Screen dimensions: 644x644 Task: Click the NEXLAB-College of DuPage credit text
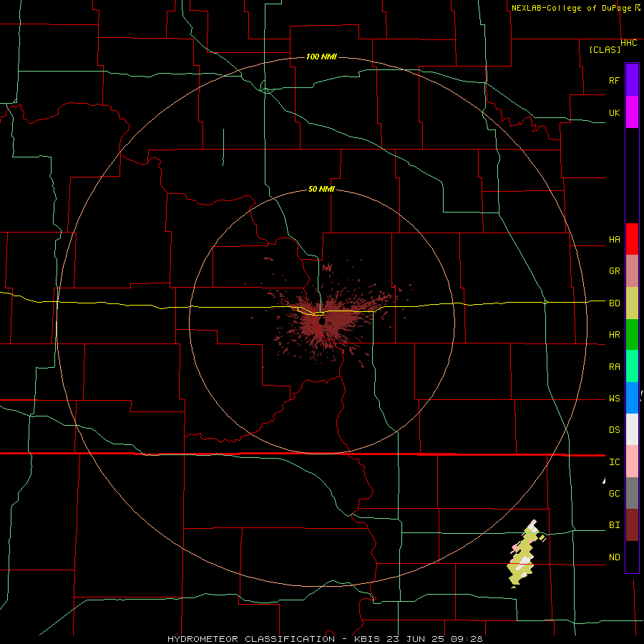click(x=572, y=8)
